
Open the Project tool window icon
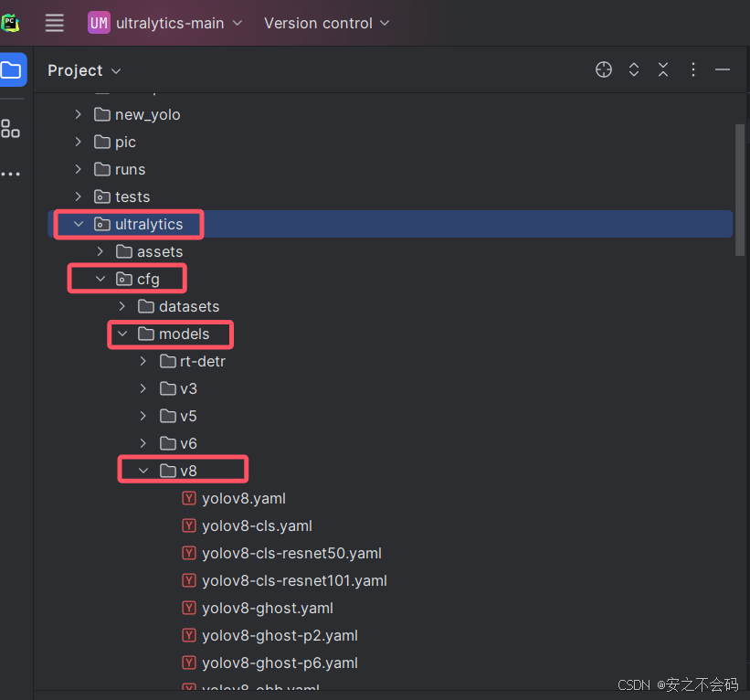click(x=11, y=70)
